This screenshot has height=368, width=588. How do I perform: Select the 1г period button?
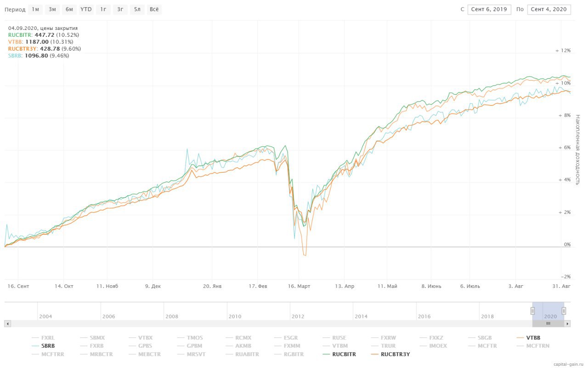click(103, 9)
